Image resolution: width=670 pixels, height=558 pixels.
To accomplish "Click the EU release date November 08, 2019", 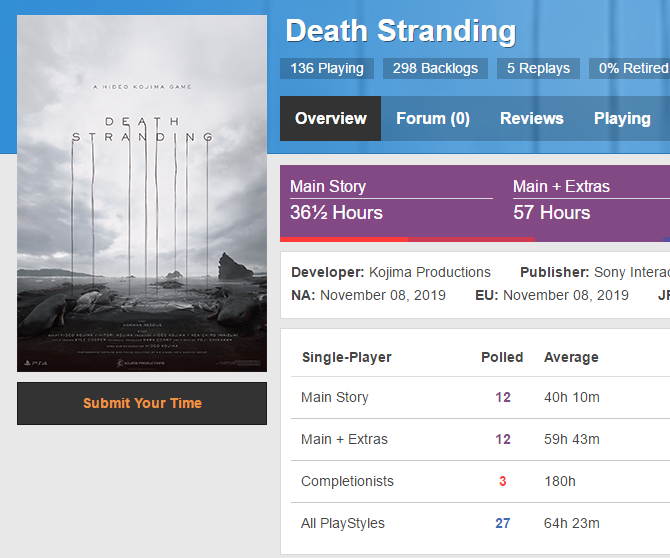I will pos(566,295).
